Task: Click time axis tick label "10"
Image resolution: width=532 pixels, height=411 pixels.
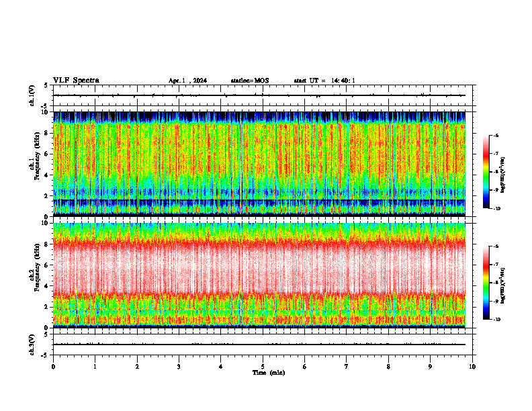Action: coord(472,367)
